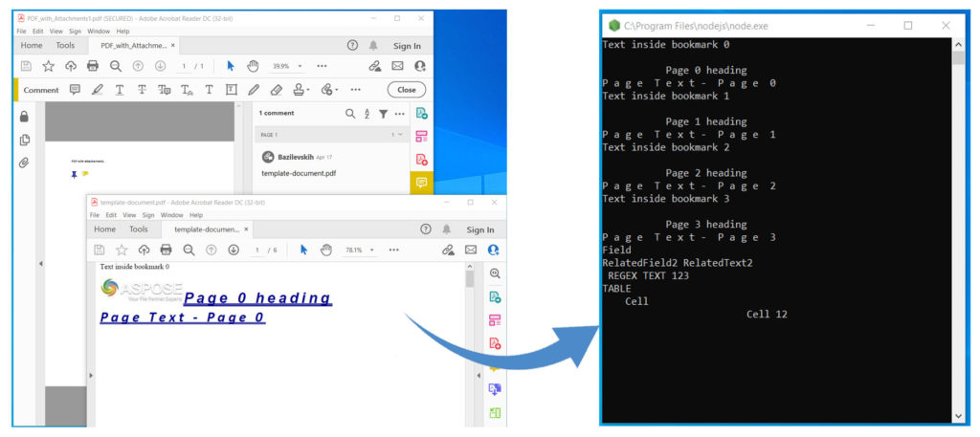Select the Highlight text tool
The height and width of the screenshot is (437, 980).
[97, 90]
